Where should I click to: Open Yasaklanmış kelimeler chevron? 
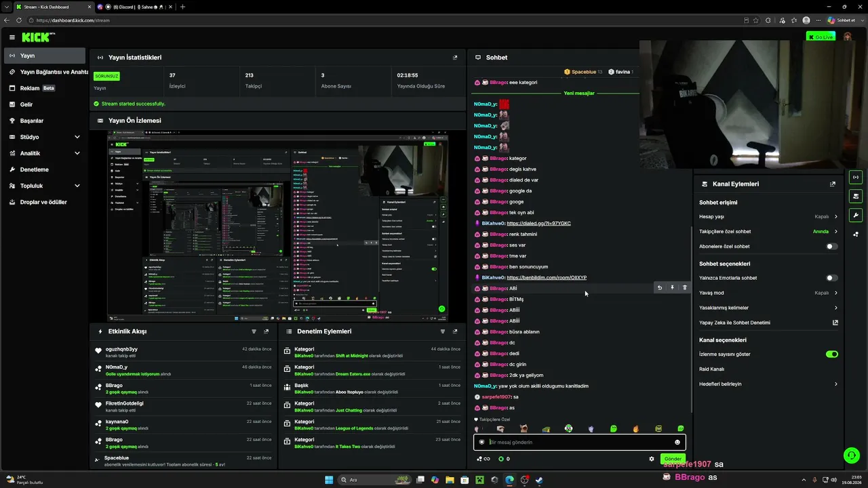[x=835, y=308]
